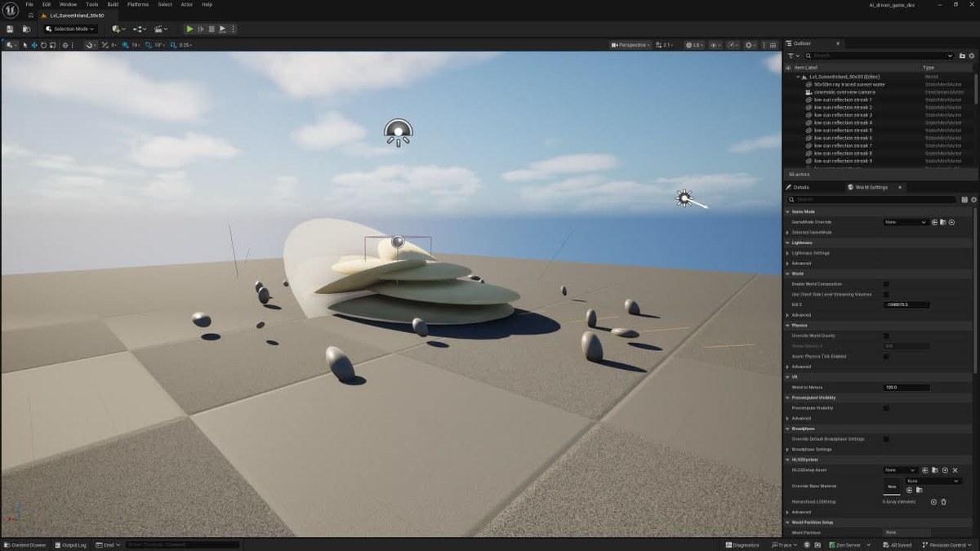Screen dimensions: 980x551
Task: Select the Translate (move) gizmo tool
Action: coord(34,45)
